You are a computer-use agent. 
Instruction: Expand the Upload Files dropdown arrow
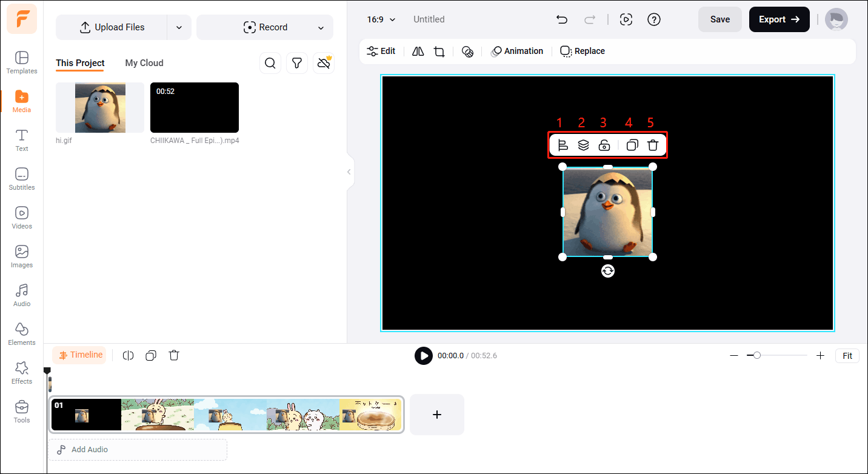point(179,27)
